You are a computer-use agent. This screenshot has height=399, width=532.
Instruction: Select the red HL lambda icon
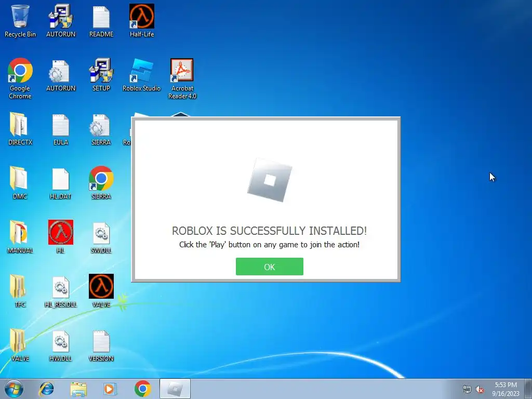point(61,237)
